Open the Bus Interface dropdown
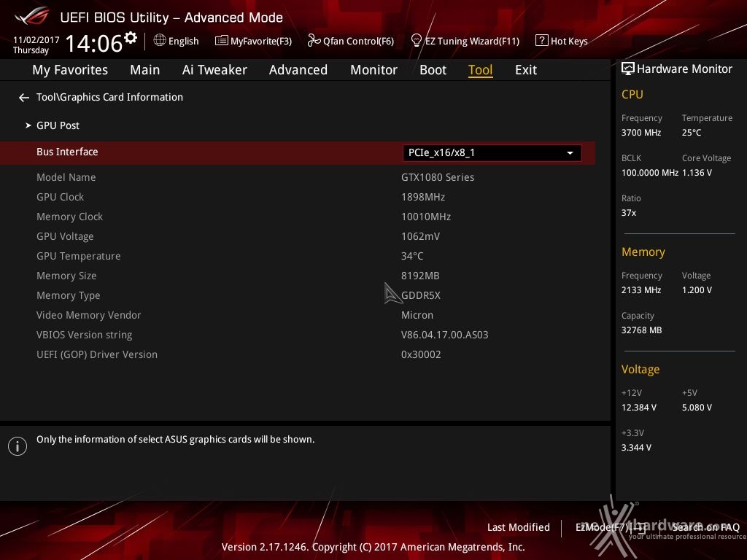 coord(492,153)
